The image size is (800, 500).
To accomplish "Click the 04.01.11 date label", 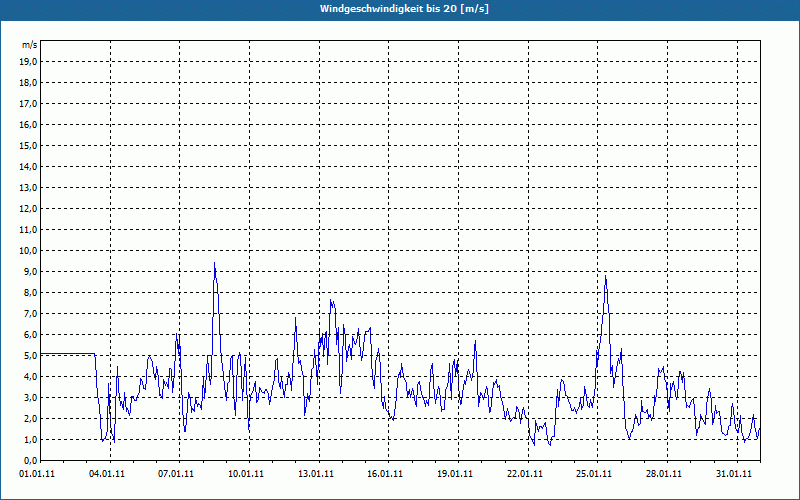I will (106, 473).
